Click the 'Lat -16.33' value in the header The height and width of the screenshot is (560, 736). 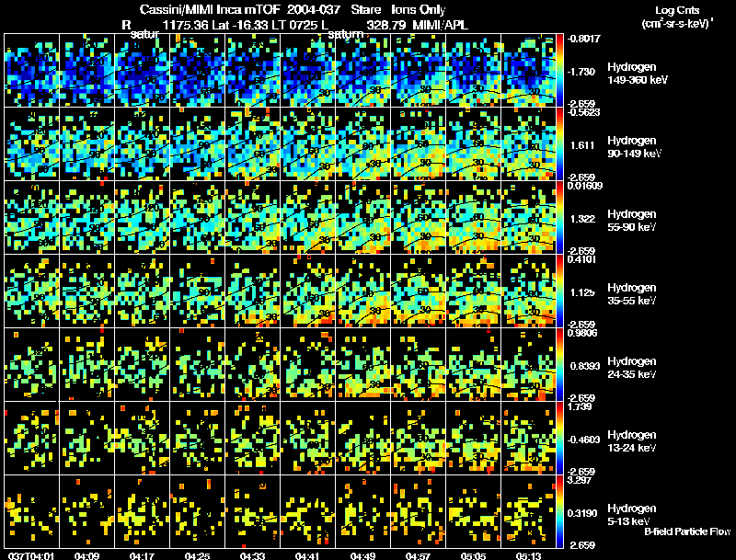pos(242,25)
